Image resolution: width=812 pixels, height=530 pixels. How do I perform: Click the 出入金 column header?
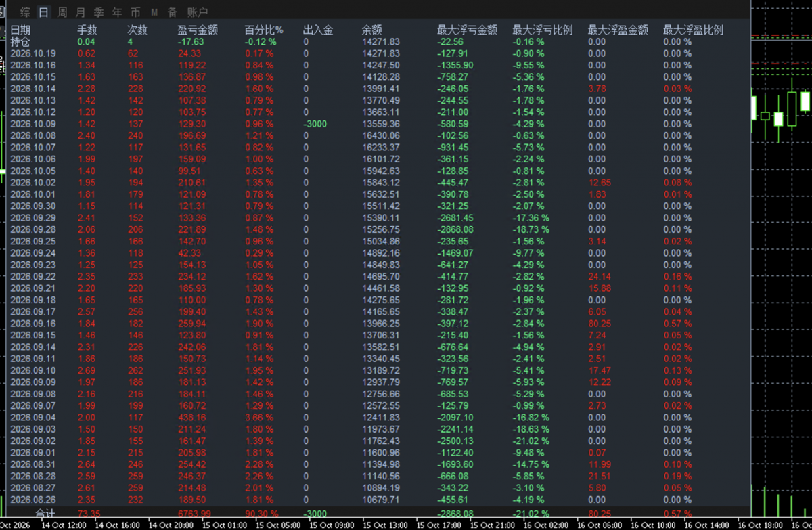[318, 30]
